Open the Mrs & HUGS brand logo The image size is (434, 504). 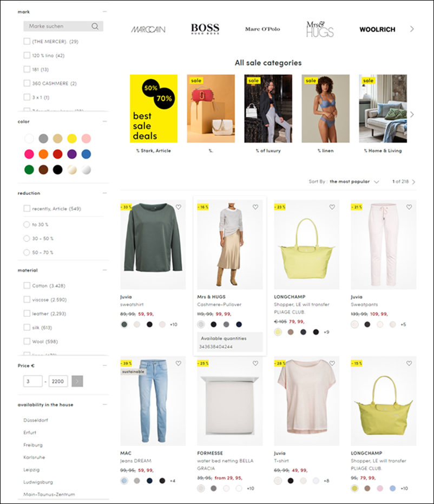(x=320, y=29)
